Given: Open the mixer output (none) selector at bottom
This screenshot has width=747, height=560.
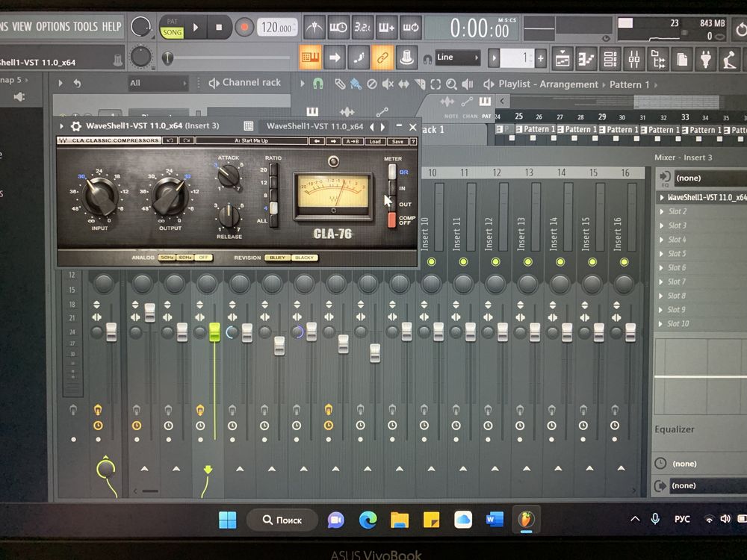Looking at the screenshot, I should pyautogui.click(x=707, y=486).
